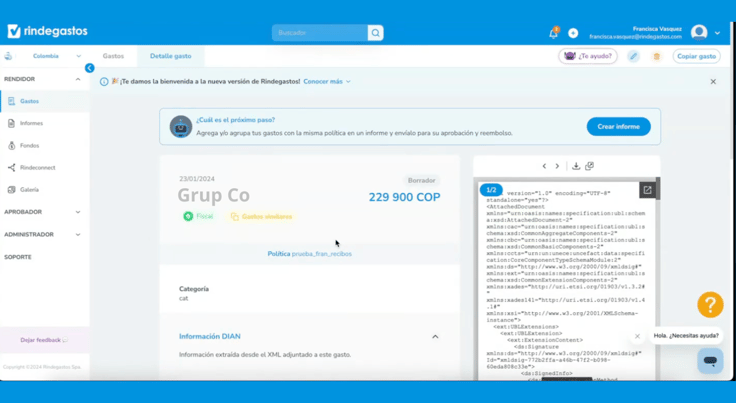
Task: Click the Borrador status label
Action: [x=421, y=181]
